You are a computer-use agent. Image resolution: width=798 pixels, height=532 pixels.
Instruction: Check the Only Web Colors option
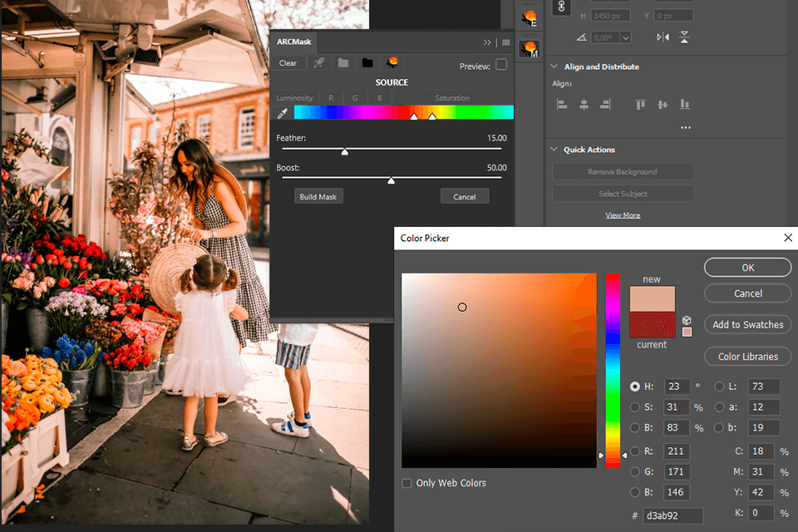click(406, 483)
